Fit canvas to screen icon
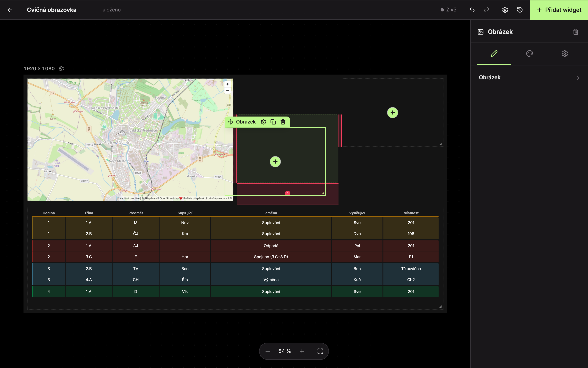This screenshot has width=588, height=368. point(320,351)
